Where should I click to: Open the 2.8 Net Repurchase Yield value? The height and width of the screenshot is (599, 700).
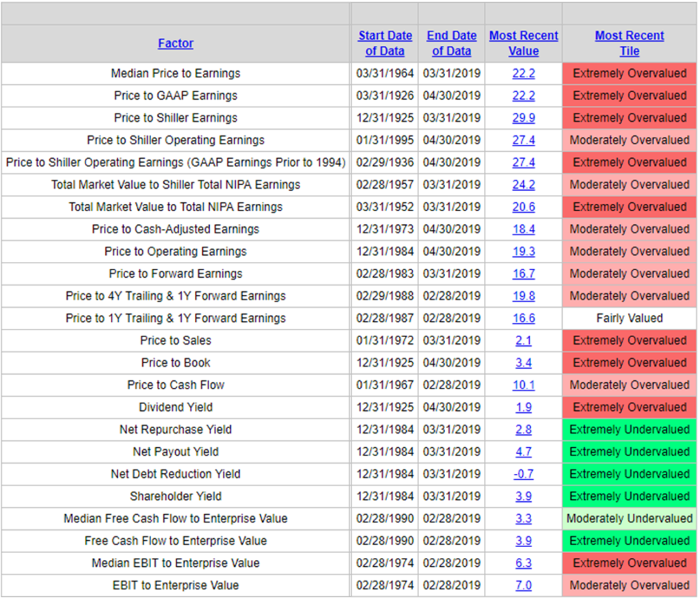(524, 429)
